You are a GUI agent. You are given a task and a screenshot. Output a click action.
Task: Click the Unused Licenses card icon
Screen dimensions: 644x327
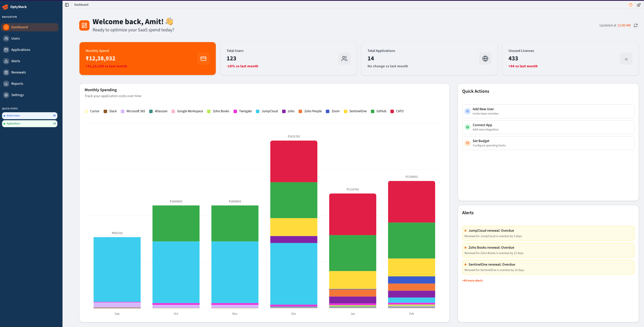click(x=626, y=59)
